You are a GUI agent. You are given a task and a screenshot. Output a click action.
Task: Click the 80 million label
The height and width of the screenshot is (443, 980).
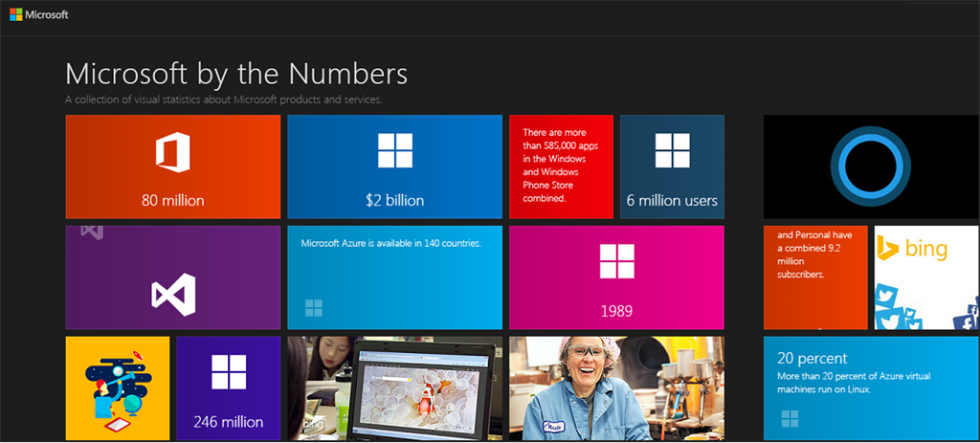click(173, 201)
